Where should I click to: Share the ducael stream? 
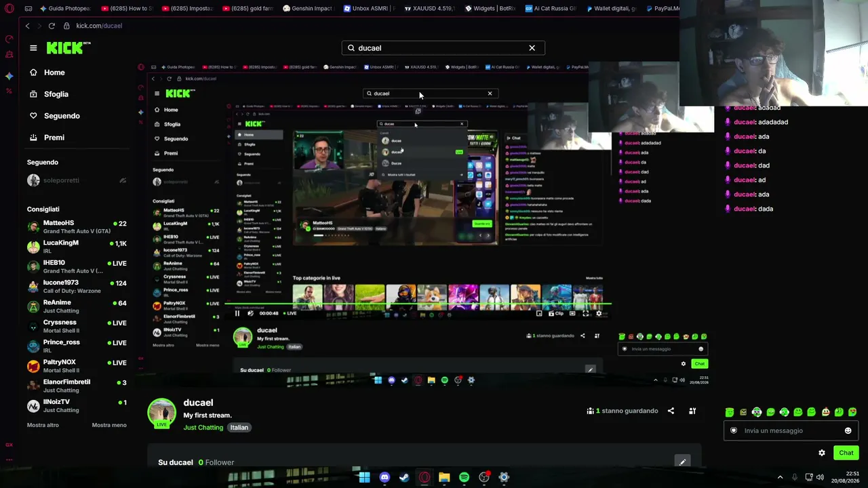[x=671, y=411]
